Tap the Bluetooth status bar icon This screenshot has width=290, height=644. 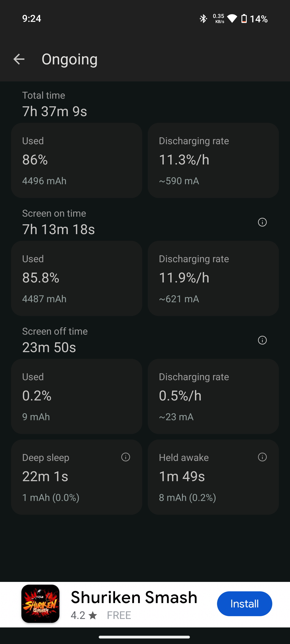[203, 19]
